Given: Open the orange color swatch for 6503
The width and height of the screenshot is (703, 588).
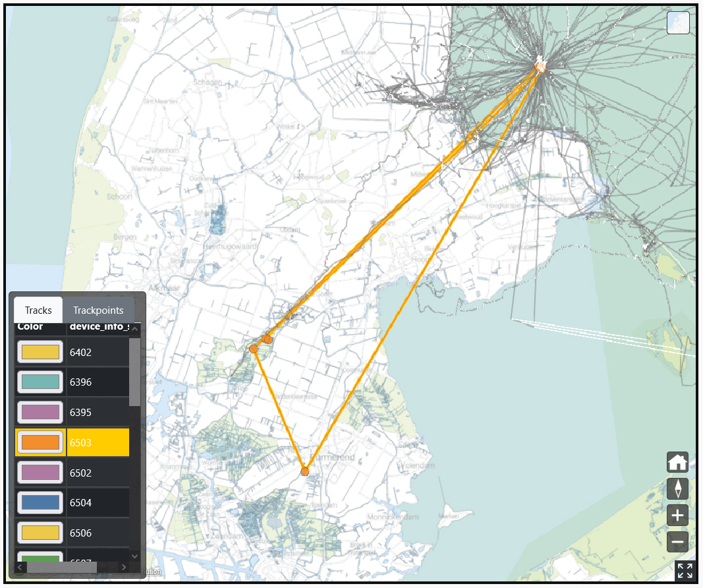Looking at the screenshot, I should point(40,442).
